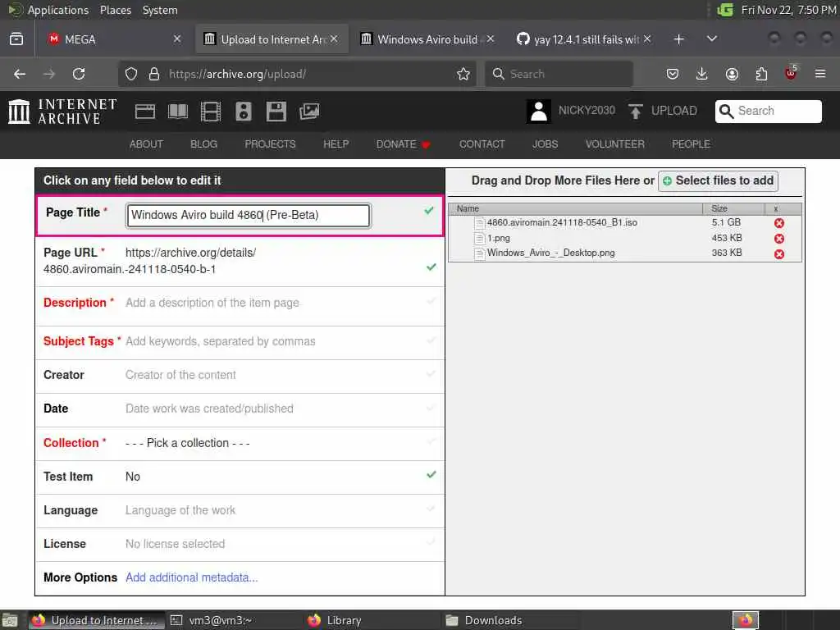The width and height of the screenshot is (840, 630).
Task: Click the shield tracking protection icon
Action: click(131, 74)
